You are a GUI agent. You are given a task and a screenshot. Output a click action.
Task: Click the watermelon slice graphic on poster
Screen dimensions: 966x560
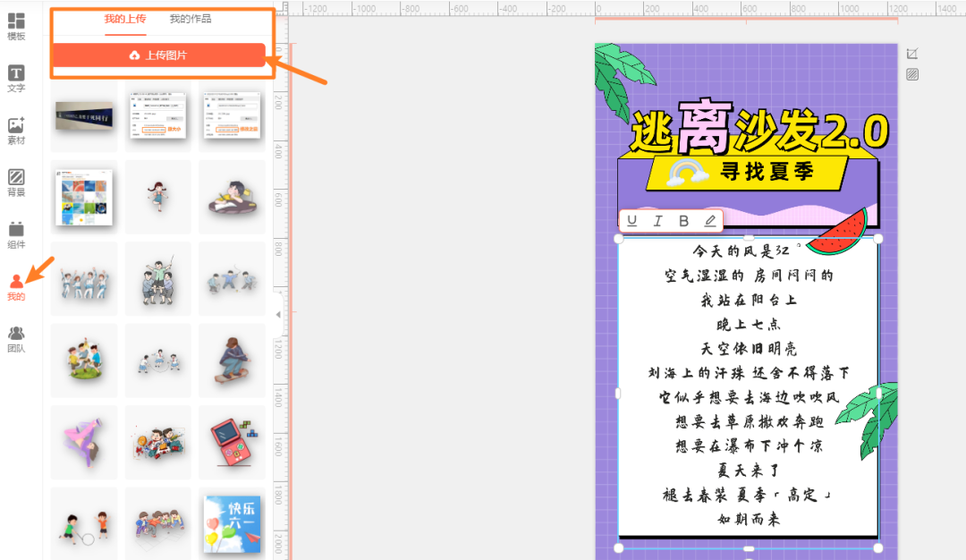pos(838,232)
